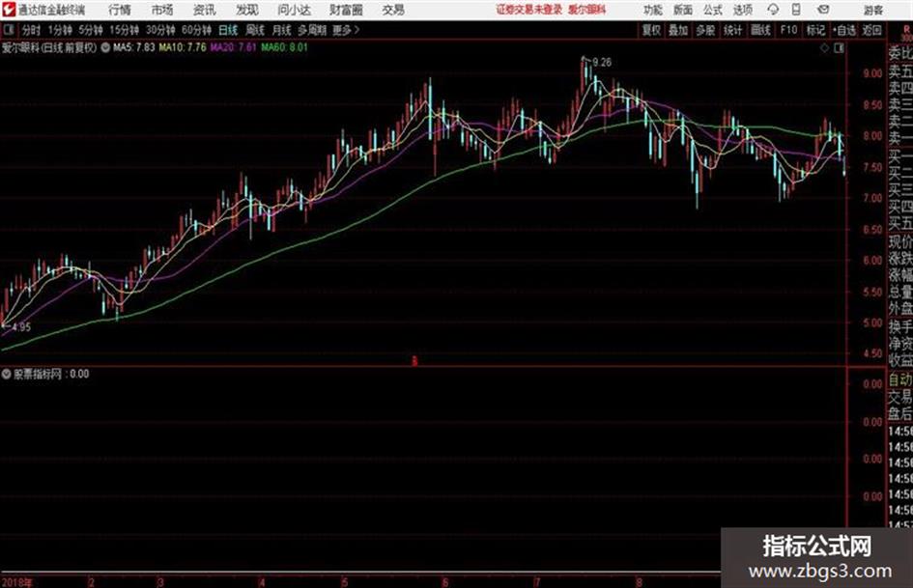Open the 功能 menu

653,10
